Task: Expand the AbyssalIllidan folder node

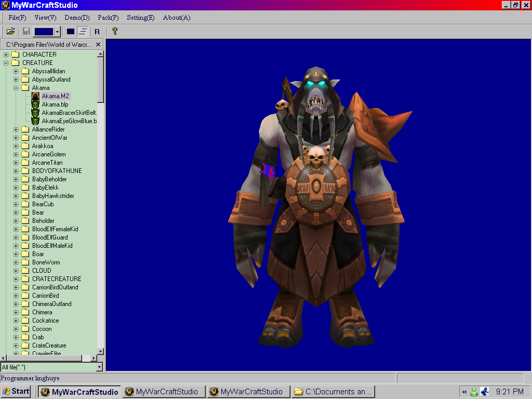Action: click(x=16, y=71)
